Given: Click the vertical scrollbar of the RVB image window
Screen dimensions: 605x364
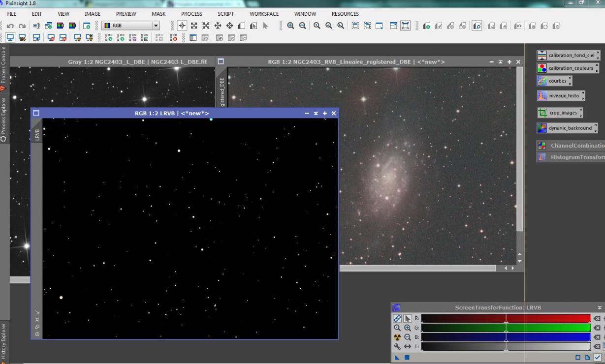Looking at the screenshot, I should (x=519, y=148).
